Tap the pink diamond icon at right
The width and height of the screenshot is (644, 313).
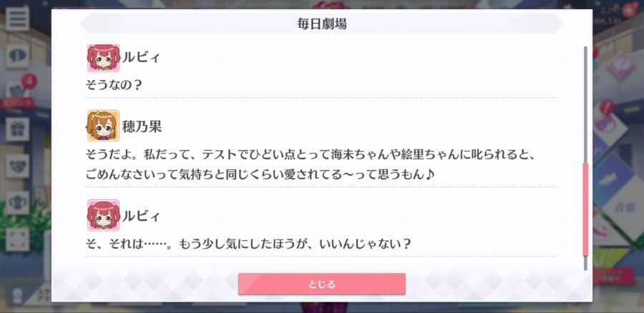tap(620, 66)
